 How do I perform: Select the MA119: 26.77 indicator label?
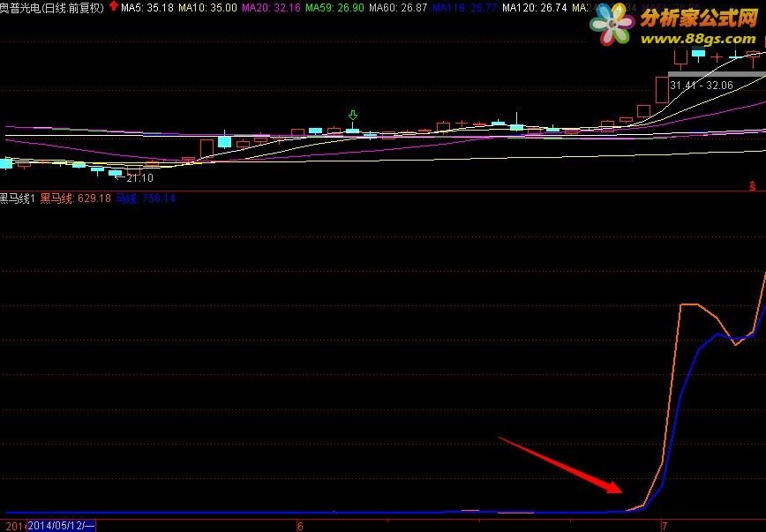(x=464, y=7)
